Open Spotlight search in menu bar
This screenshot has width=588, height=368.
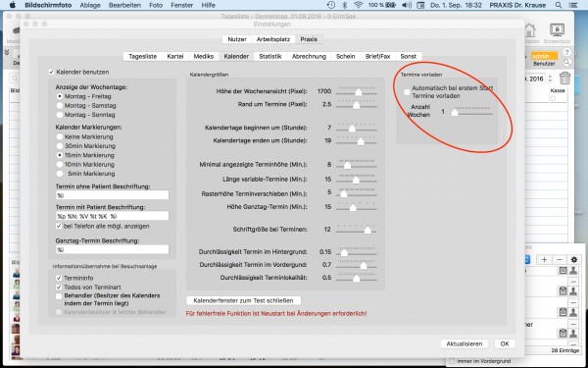[559, 5]
